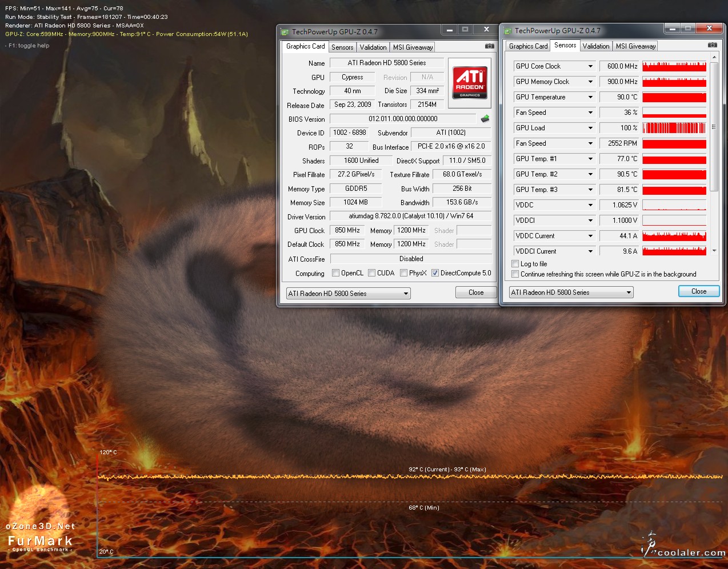
Task: Select Sensors tab in right GPU-Z window
Action: pos(565,45)
